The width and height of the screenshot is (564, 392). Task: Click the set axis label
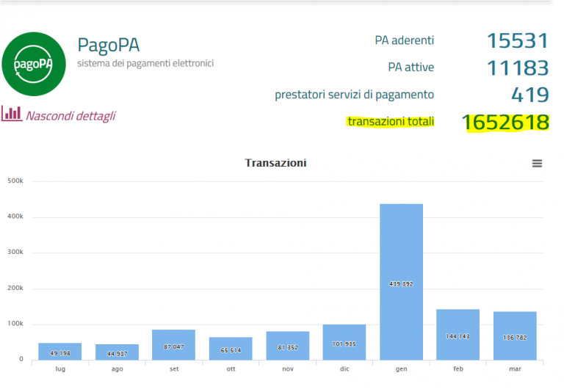(x=174, y=369)
